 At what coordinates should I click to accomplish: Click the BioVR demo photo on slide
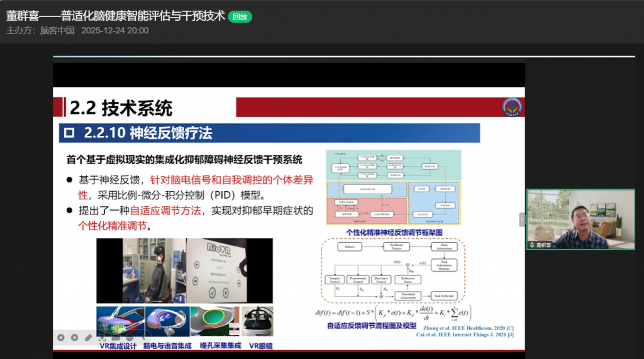(184, 270)
